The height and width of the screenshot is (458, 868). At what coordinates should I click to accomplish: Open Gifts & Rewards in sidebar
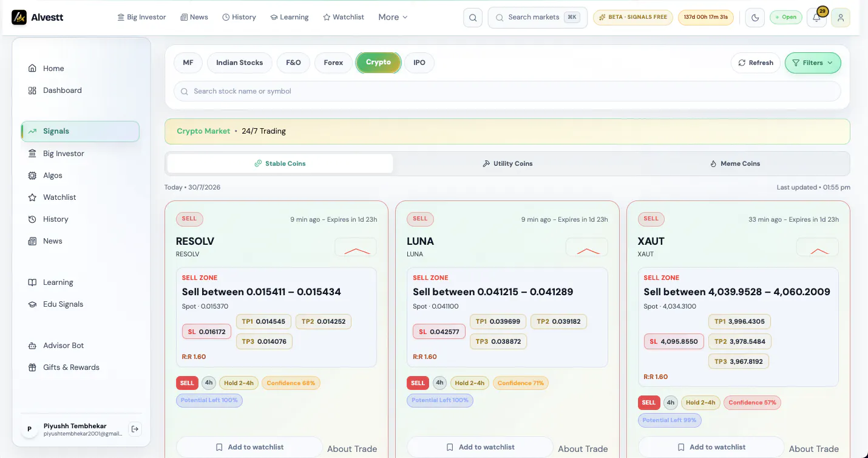80,367
